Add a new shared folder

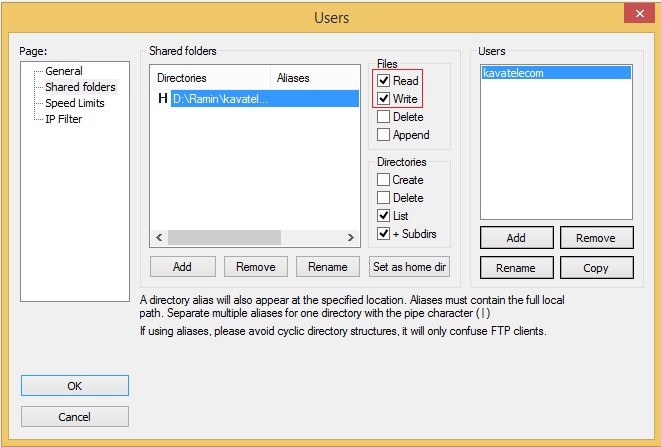182,267
